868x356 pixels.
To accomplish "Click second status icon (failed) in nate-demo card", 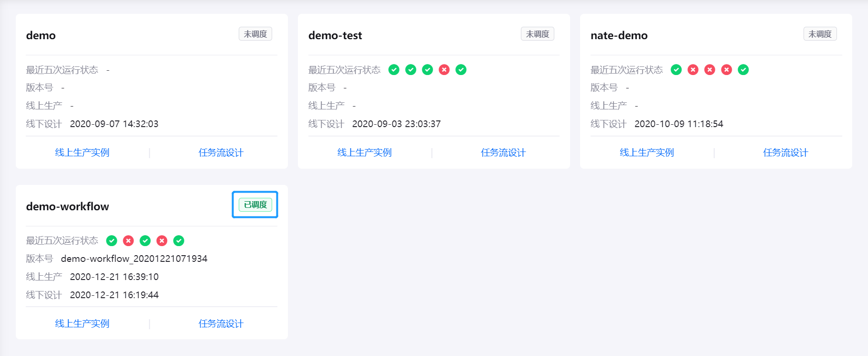I will [693, 70].
